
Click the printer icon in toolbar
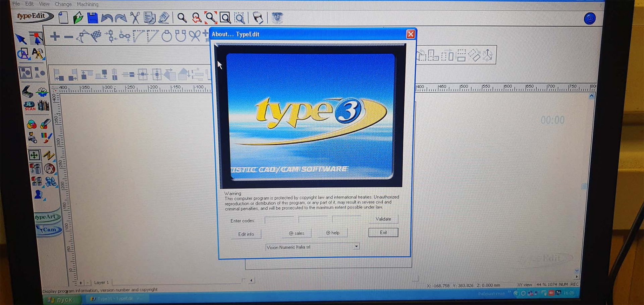(258, 18)
